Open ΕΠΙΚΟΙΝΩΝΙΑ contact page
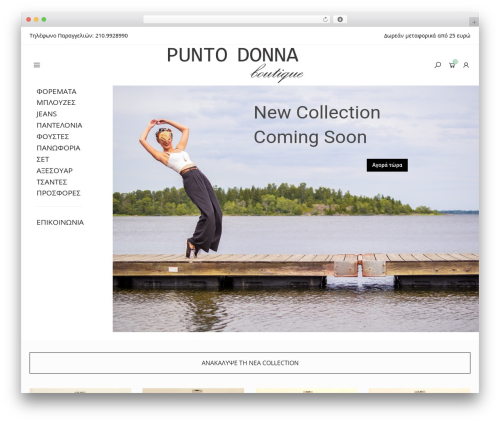 pyautogui.click(x=60, y=222)
